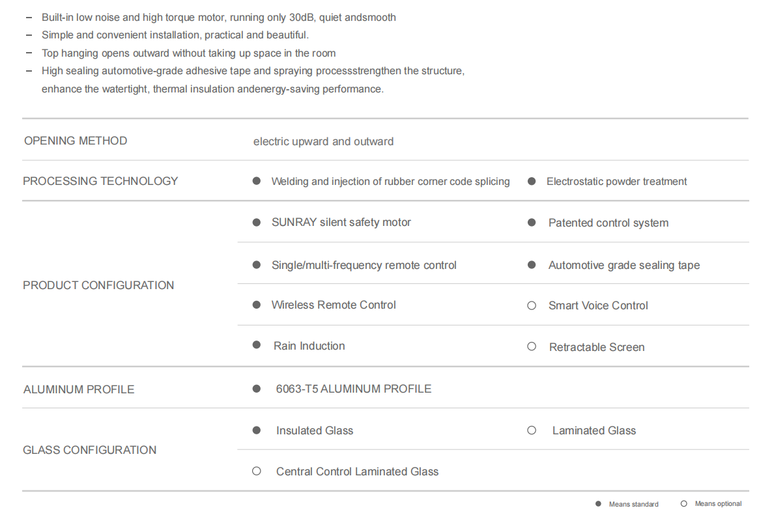Image resolution: width=774 pixels, height=532 pixels.
Task: Click the hollow circle beside Central Control Laminated Glass
Action: (x=257, y=471)
